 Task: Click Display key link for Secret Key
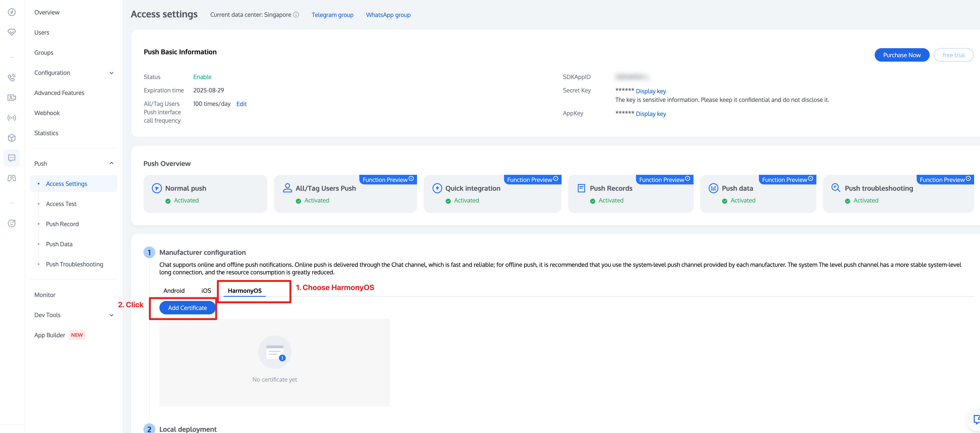click(x=650, y=91)
